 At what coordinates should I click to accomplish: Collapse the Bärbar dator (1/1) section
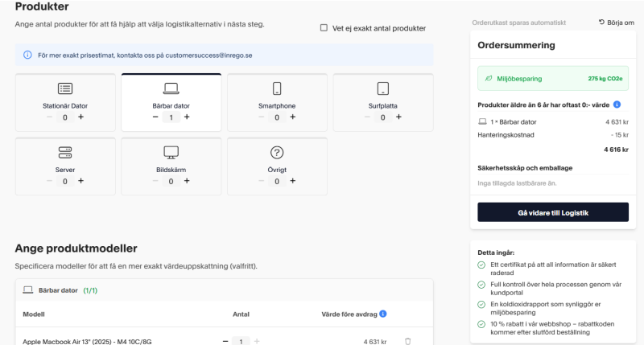[56, 290]
